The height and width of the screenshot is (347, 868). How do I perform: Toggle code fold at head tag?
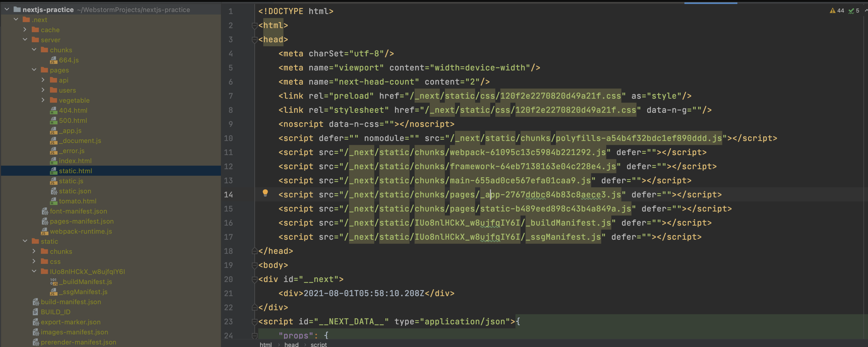tap(254, 40)
